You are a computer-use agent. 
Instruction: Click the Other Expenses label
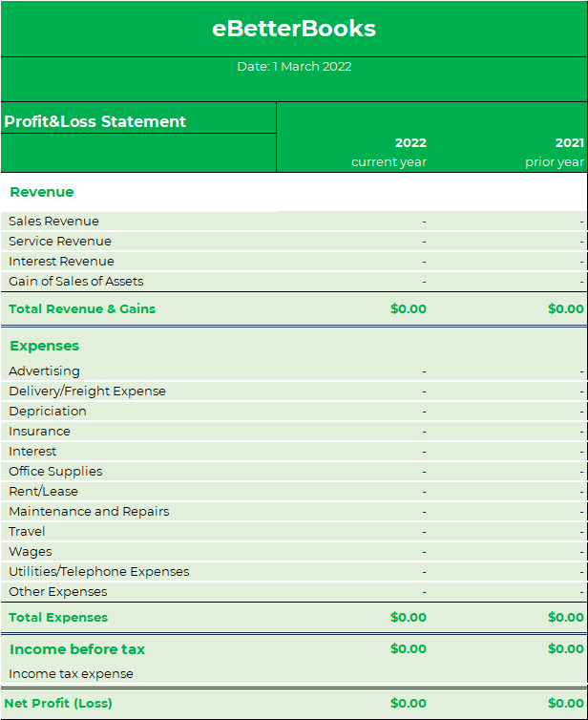coord(58,592)
